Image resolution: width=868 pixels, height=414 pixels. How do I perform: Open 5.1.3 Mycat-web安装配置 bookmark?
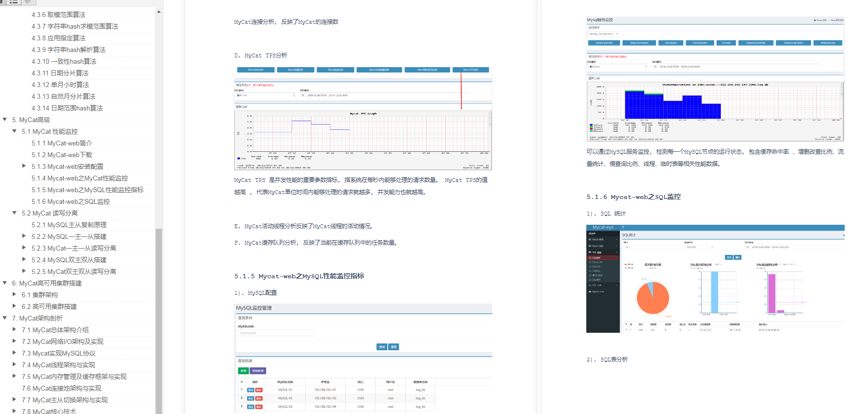68,166
